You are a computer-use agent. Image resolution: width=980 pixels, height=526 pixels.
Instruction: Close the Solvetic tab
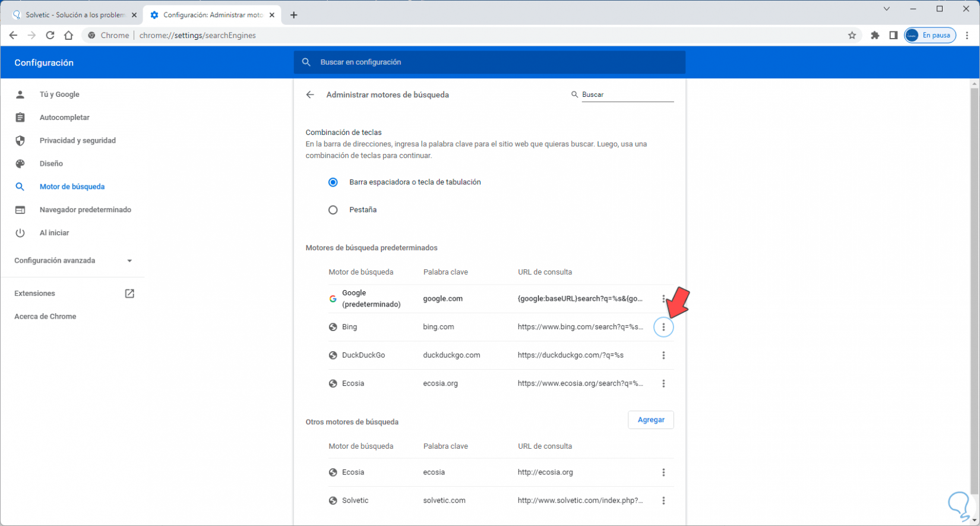click(x=134, y=15)
